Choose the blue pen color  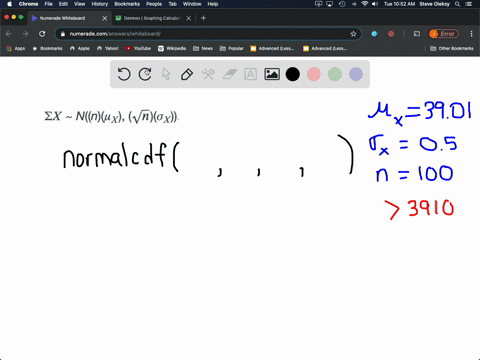pos(356,74)
